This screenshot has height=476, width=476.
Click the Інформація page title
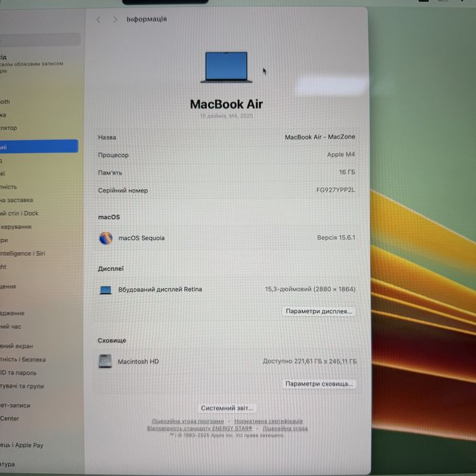147,19
